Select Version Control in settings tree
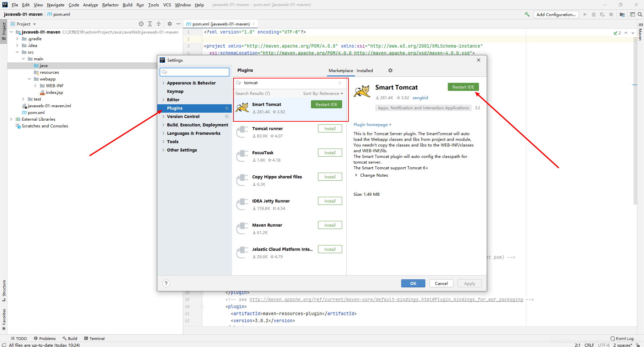The width and height of the screenshot is (644, 347). (x=183, y=116)
